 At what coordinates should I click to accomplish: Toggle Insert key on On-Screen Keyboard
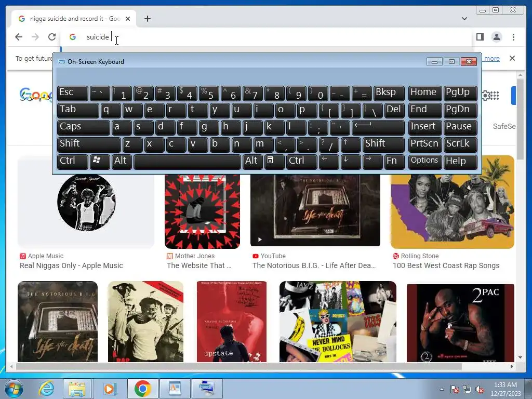(425, 127)
